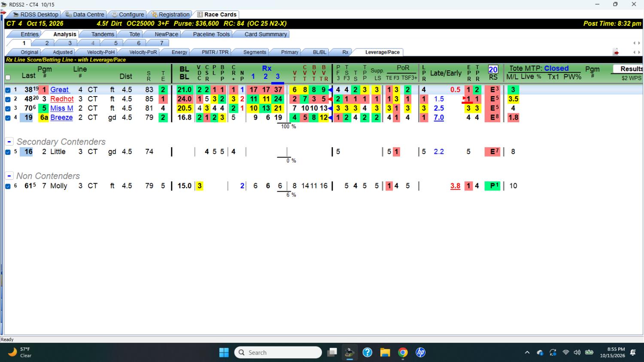Open the RDSS app taskbar icon
644x362 pixels.
click(349, 353)
